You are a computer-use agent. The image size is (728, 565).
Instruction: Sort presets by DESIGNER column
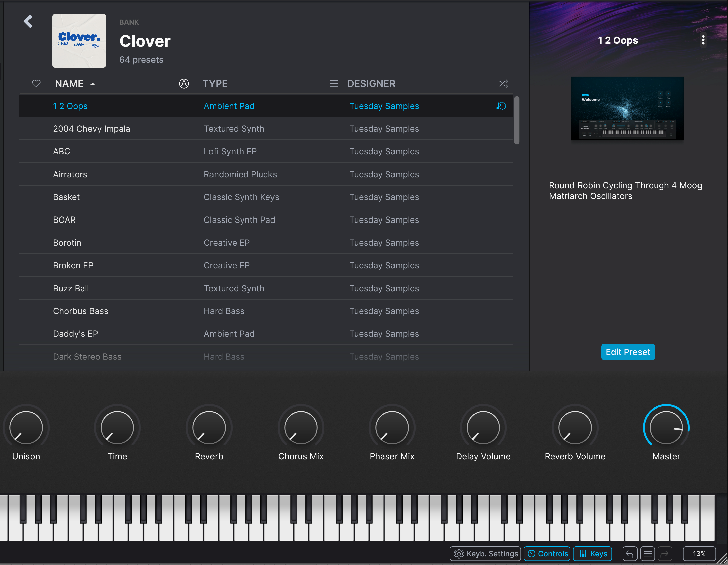[371, 83]
